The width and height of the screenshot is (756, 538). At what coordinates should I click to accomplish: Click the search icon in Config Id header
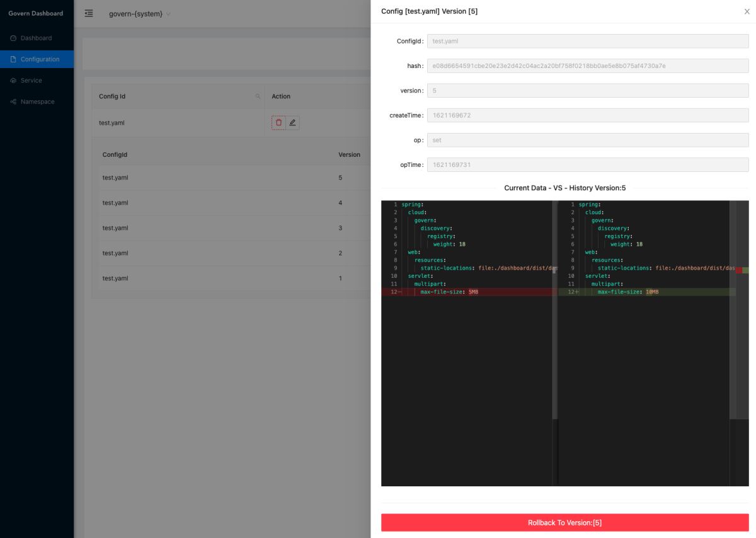257,96
